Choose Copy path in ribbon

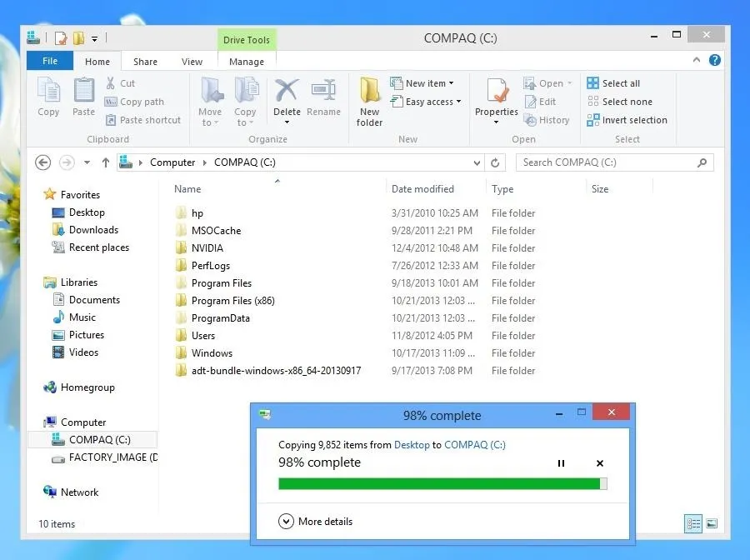[x=134, y=102]
